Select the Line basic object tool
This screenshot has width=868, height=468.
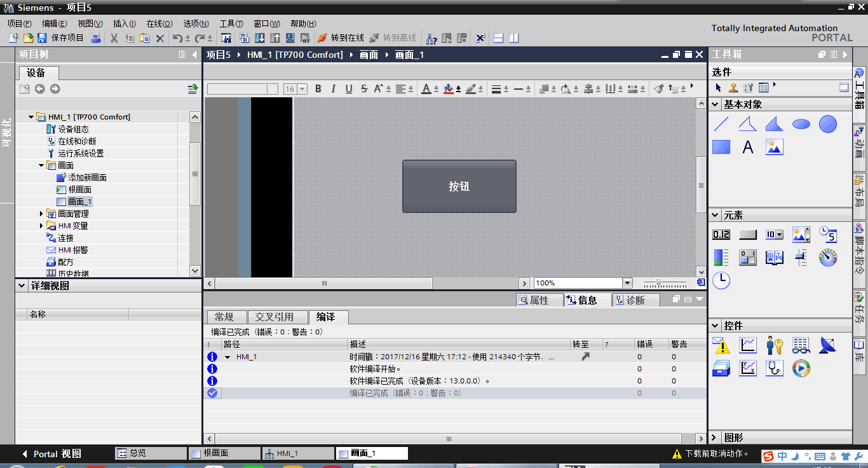click(x=721, y=124)
